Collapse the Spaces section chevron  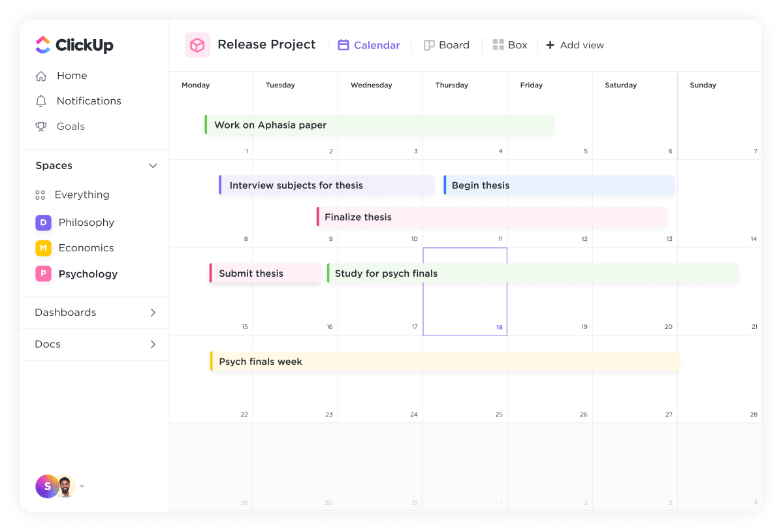153,166
